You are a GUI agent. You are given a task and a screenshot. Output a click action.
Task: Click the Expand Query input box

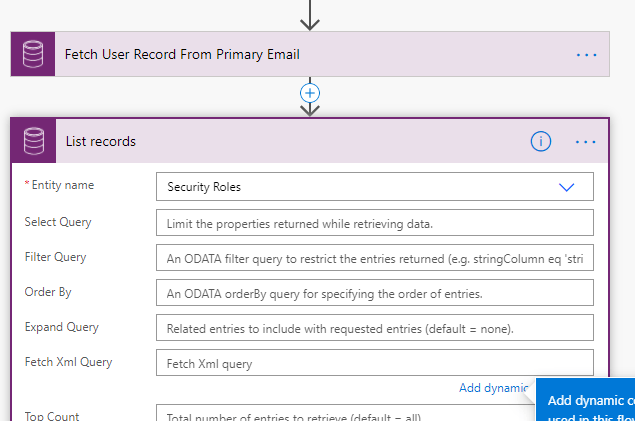(374, 327)
